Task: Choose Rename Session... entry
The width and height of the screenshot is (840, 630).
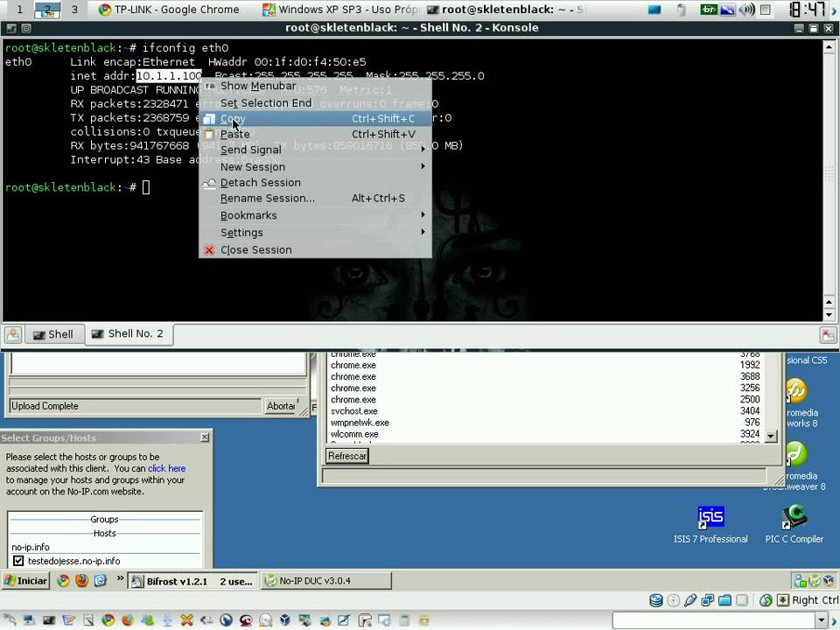Action: 315,199
